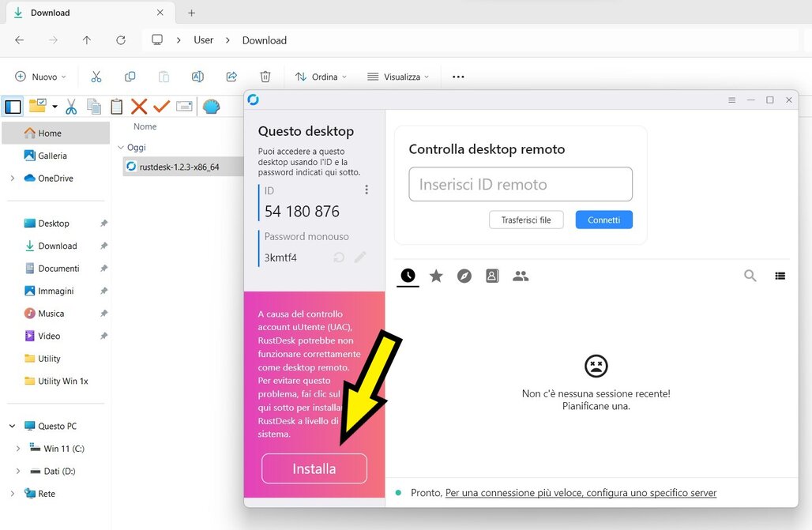Select the recent sessions clock tab
Viewport: 812px width, 530px height.
[408, 276]
